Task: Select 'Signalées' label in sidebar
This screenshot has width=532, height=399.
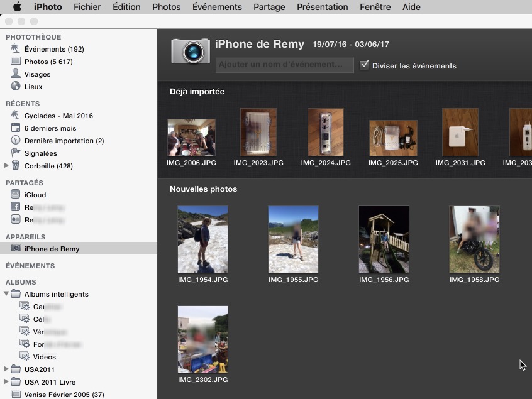Action: pos(41,153)
